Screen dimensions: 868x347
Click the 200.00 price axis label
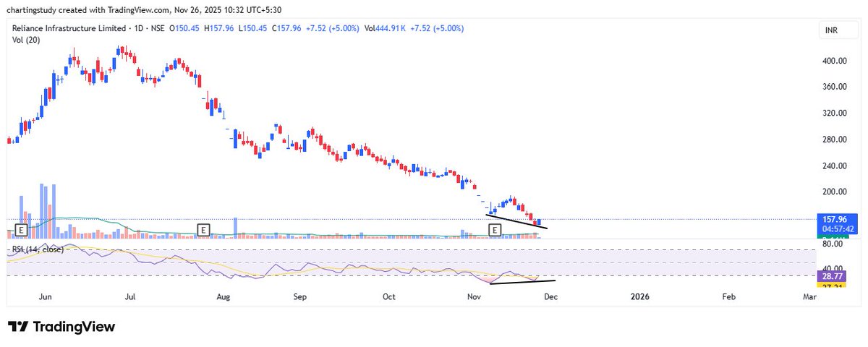[x=834, y=192]
